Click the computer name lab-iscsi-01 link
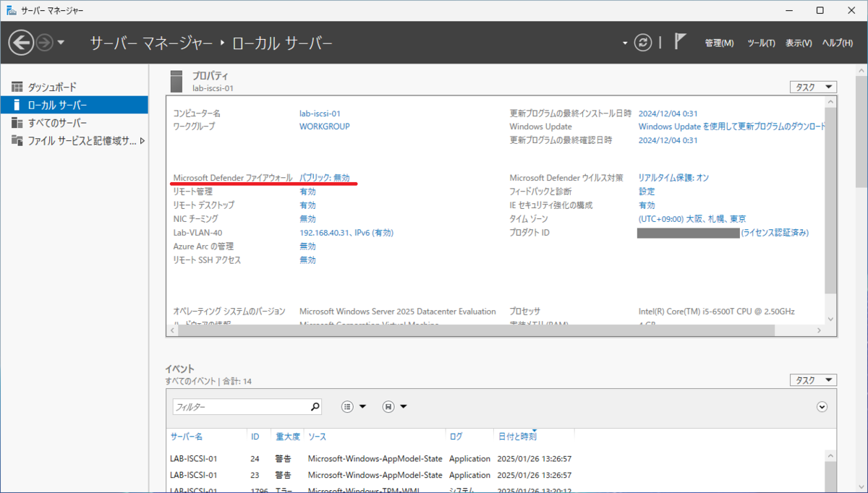Viewport: 868px width, 493px height. pyautogui.click(x=320, y=113)
